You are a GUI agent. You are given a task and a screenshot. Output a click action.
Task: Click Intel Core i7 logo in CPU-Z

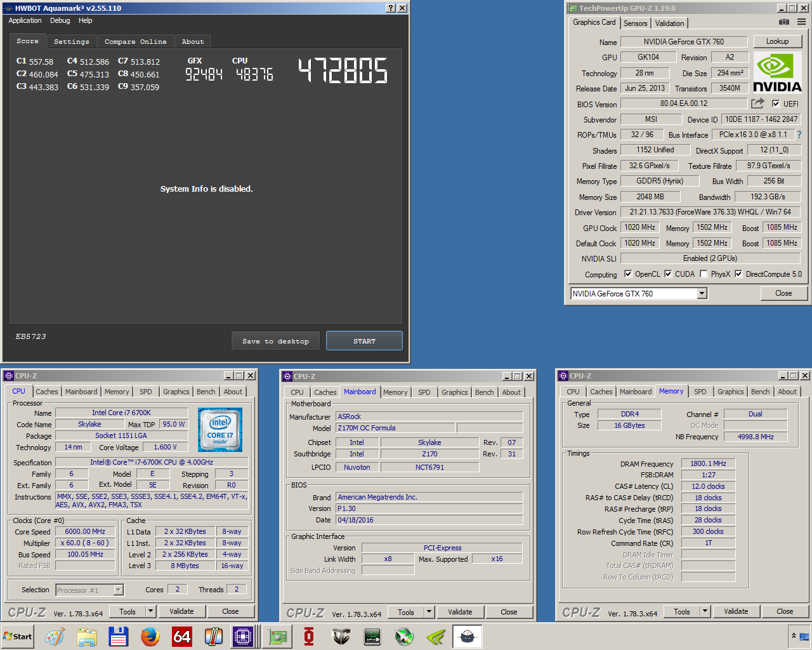click(220, 430)
